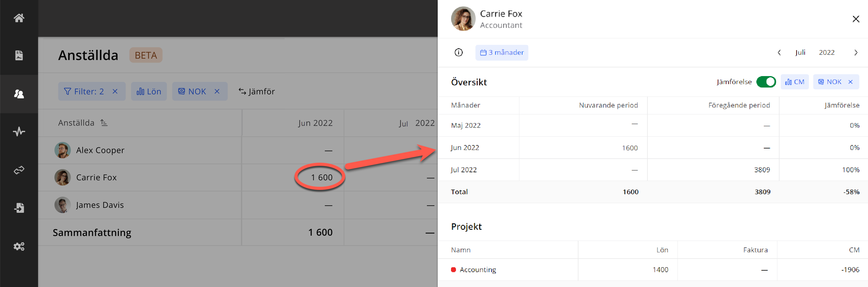The image size is (868, 287).
Task: Click the Total row value 1600
Action: pos(630,192)
